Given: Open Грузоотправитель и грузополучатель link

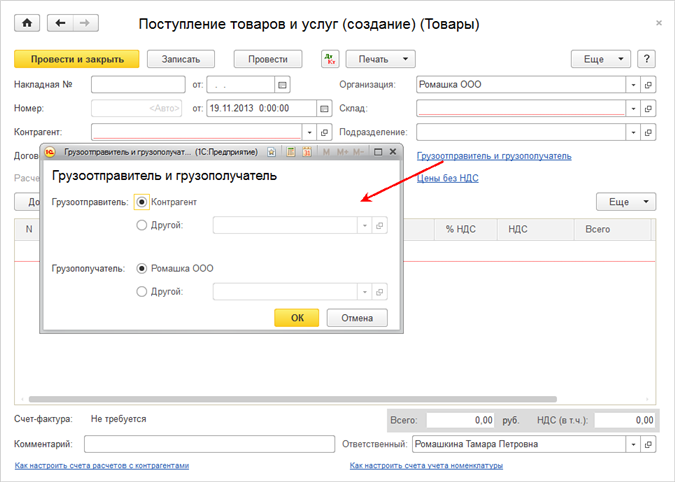Looking at the screenshot, I should (494, 156).
